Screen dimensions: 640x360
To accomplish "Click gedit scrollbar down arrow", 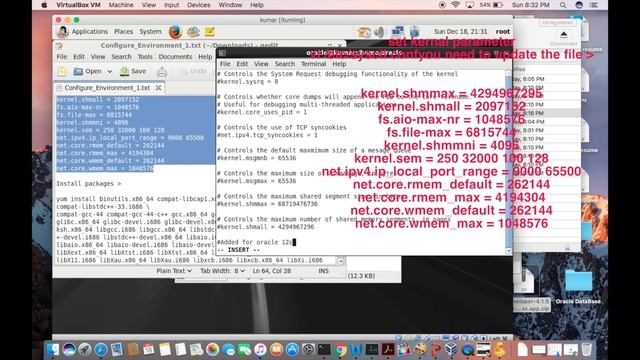I will coord(340,260).
